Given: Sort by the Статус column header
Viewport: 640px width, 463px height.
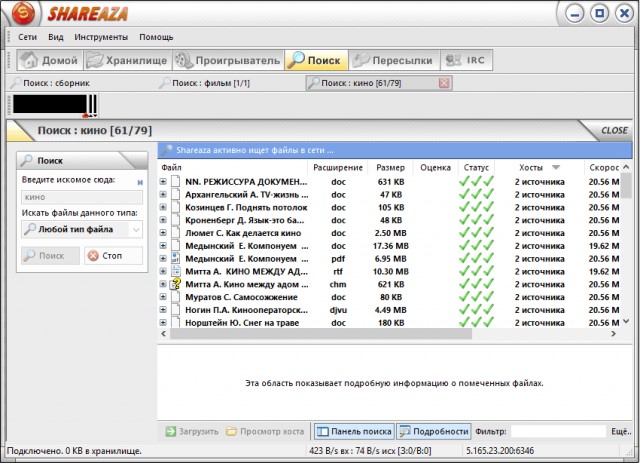Looking at the screenshot, I should [476, 167].
